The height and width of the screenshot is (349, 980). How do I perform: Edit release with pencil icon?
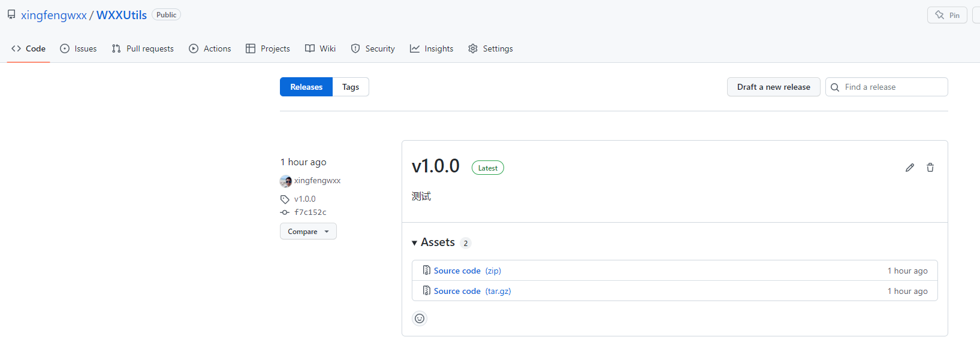(x=910, y=168)
